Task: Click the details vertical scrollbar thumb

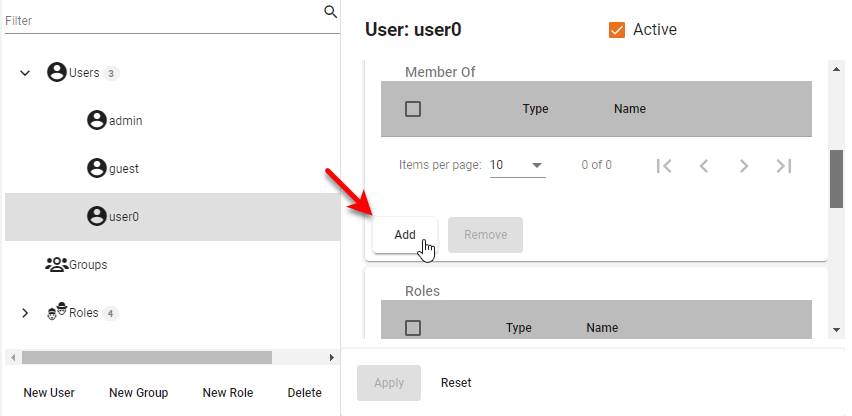Action: tap(837, 179)
